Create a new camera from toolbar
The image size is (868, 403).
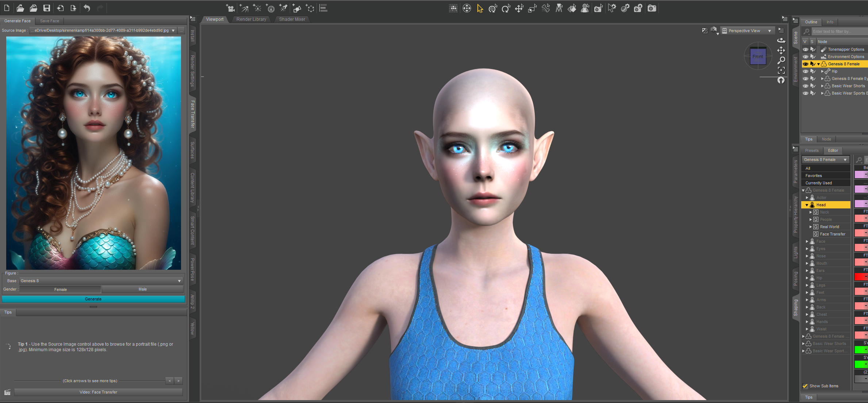pos(230,8)
